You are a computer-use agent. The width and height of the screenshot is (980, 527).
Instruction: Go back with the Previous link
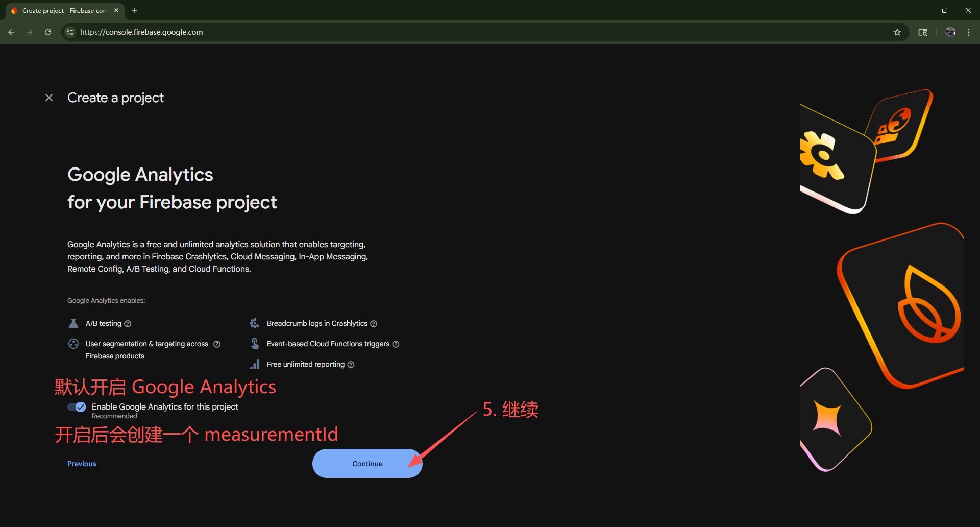pos(82,464)
